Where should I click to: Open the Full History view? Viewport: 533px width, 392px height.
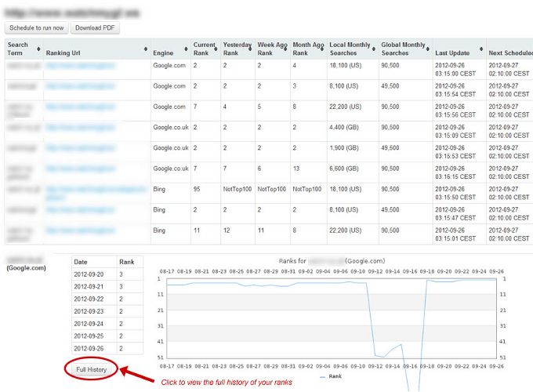[91, 368]
